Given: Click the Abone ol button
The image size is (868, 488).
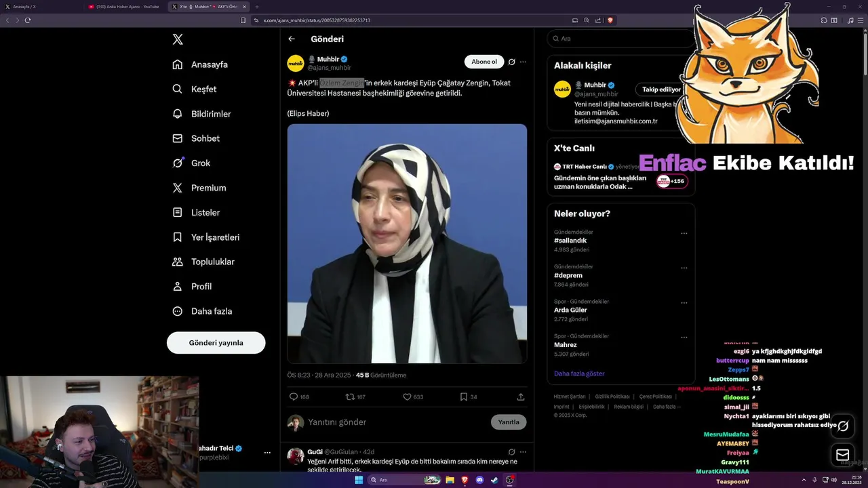Looking at the screenshot, I should (x=484, y=62).
